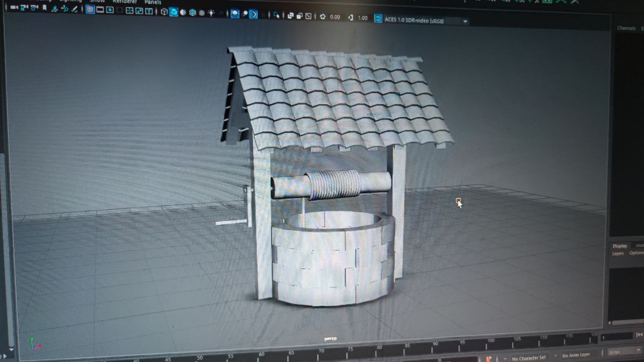Toggle the view transform color icon

[x=378, y=19]
